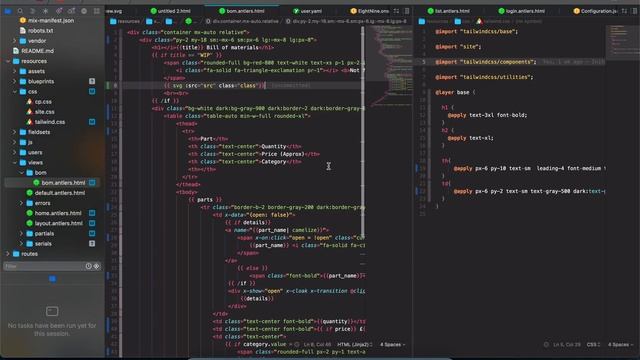Open the CSS syntax selector in right pane
The width and height of the screenshot is (640, 360).
pyautogui.click(x=593, y=345)
